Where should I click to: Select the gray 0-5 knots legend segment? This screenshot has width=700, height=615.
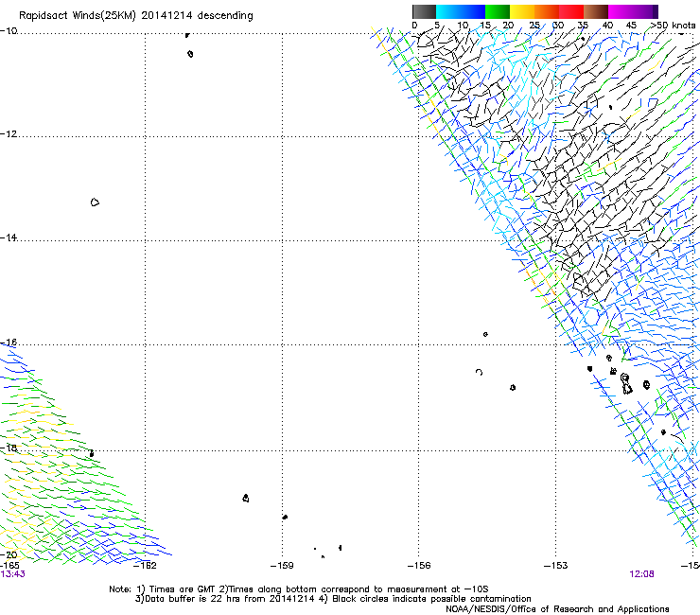(x=424, y=11)
